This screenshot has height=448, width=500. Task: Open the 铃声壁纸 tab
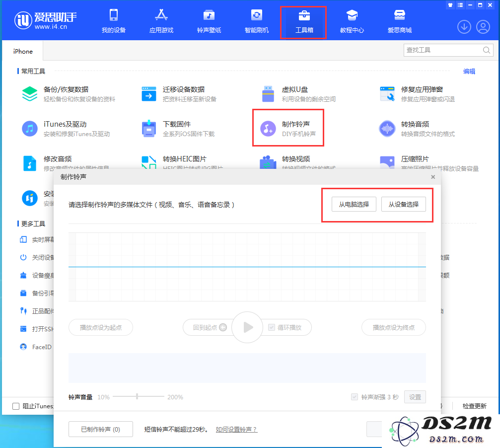(x=209, y=21)
